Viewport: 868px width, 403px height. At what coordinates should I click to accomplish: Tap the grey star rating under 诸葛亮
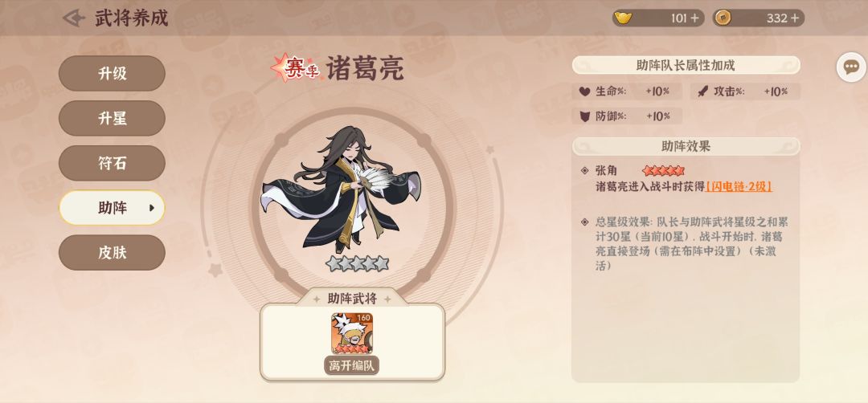pos(358,263)
